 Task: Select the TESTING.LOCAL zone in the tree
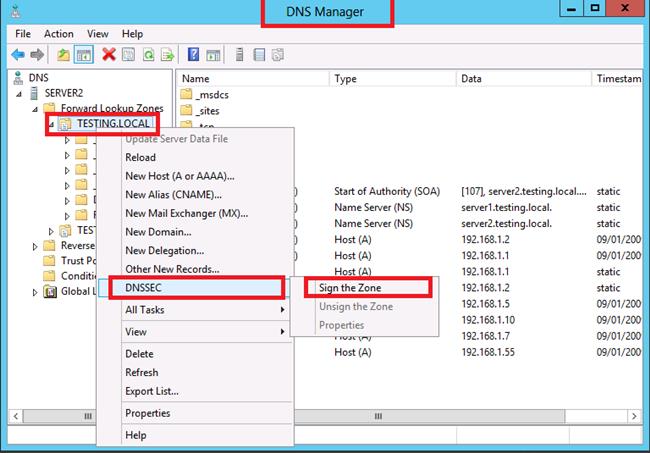[x=113, y=124]
